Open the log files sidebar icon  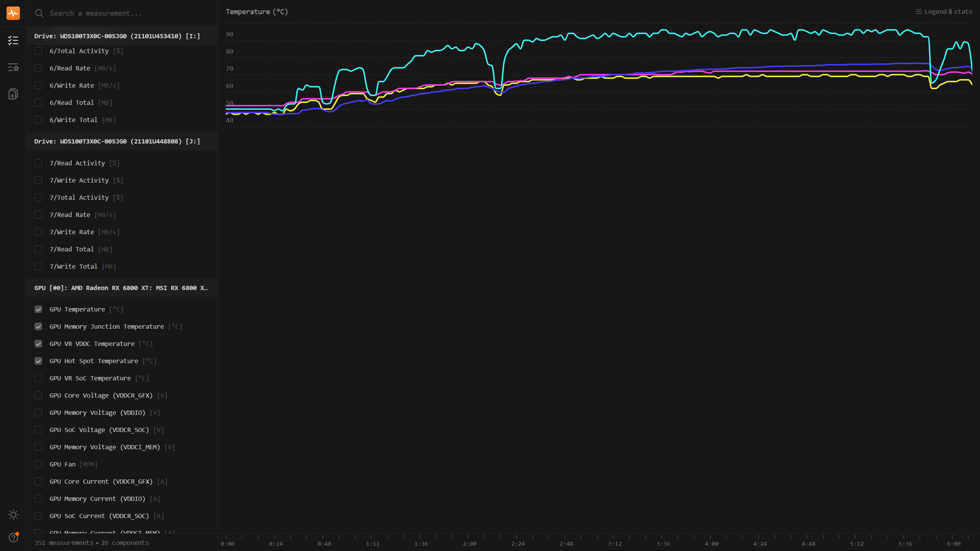(x=13, y=94)
